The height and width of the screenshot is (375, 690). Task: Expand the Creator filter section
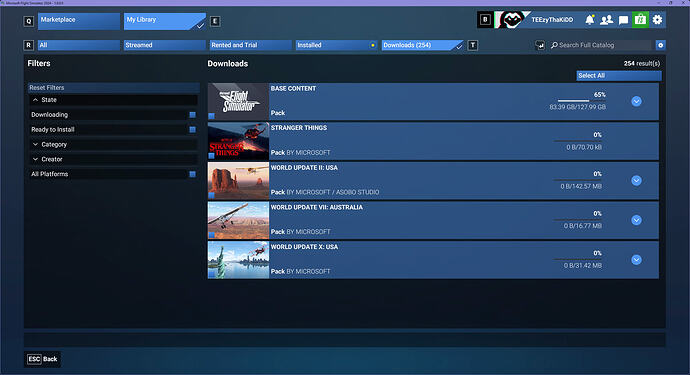[114, 159]
